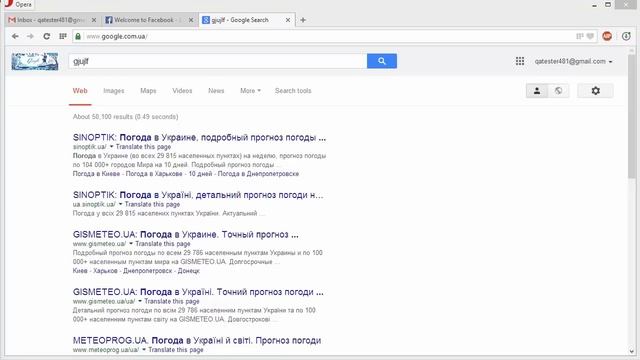Switch to Images results
This screenshot has width=640, height=360.
pyautogui.click(x=114, y=91)
